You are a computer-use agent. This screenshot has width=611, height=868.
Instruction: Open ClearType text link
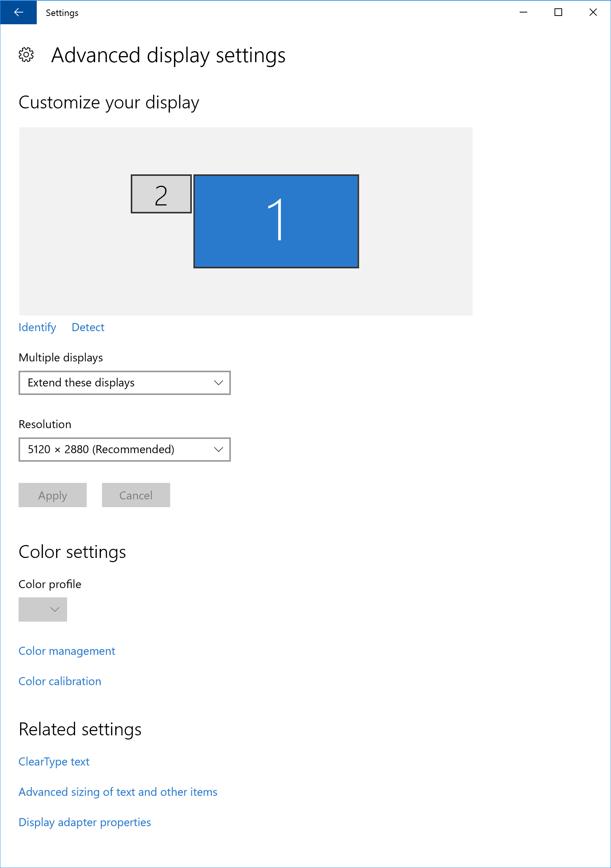pos(54,761)
